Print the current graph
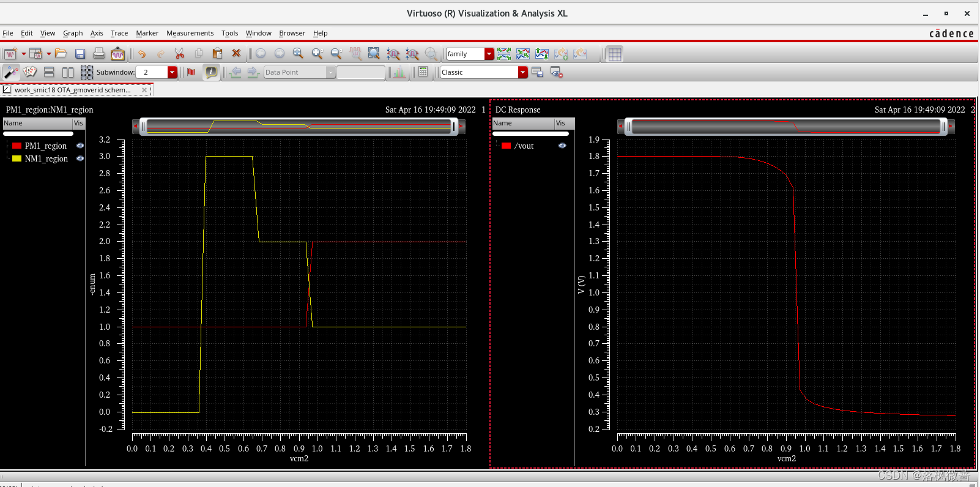980x487 pixels. (98, 54)
